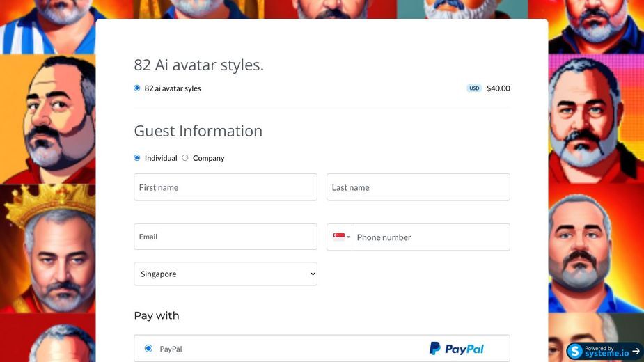
Task: Click the arrow on the systeme.io badge
Action: click(x=636, y=352)
